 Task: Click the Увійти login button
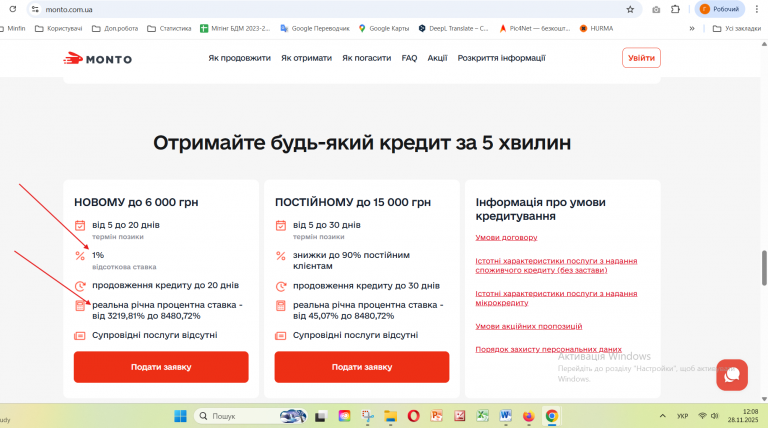pos(641,58)
